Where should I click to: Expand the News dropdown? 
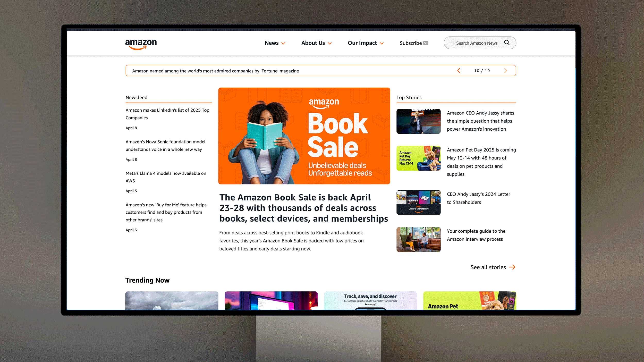275,43
